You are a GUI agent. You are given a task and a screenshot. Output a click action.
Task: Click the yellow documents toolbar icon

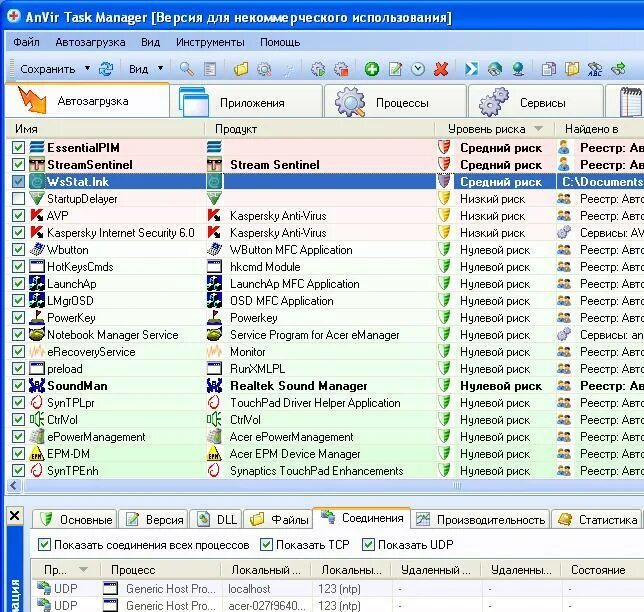tap(571, 69)
